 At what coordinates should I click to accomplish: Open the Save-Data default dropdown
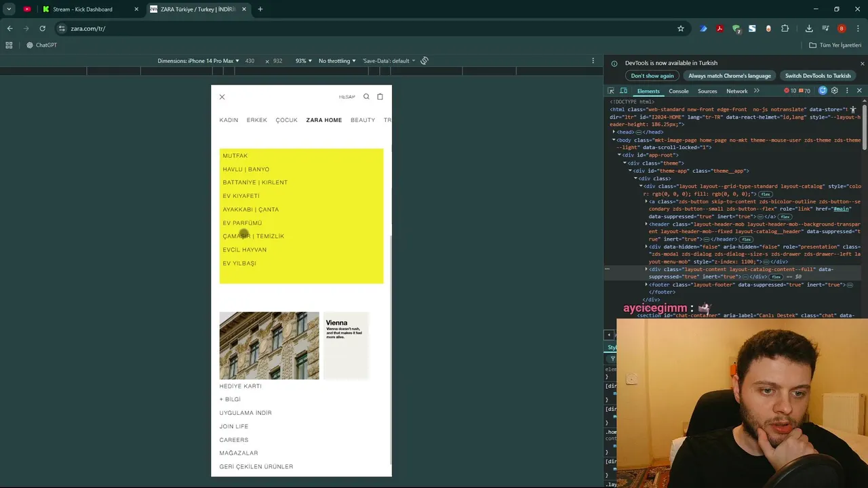(389, 61)
